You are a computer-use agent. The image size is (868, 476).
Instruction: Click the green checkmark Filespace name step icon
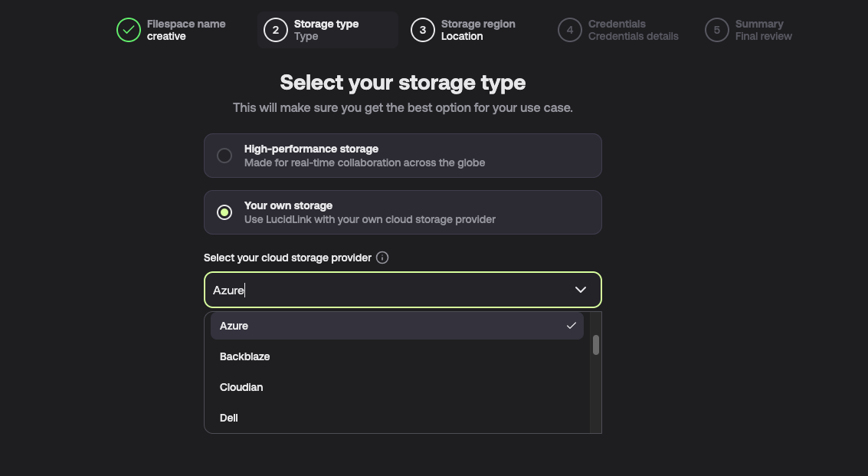pos(129,30)
